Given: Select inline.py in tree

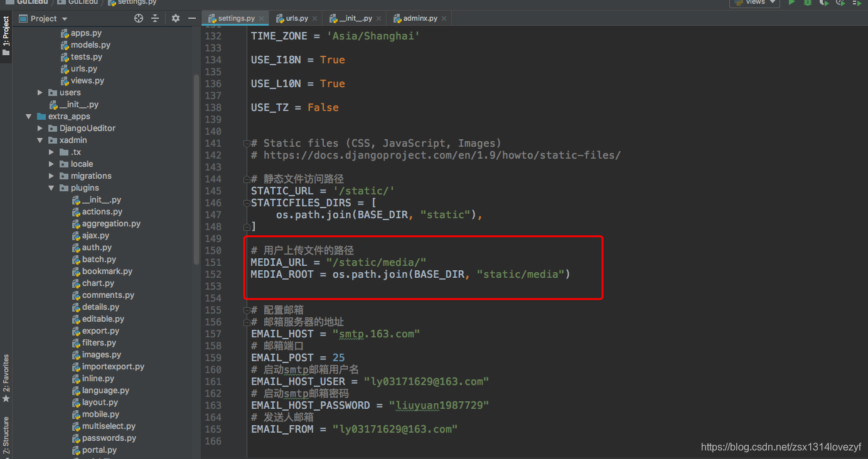Looking at the screenshot, I should (93, 379).
